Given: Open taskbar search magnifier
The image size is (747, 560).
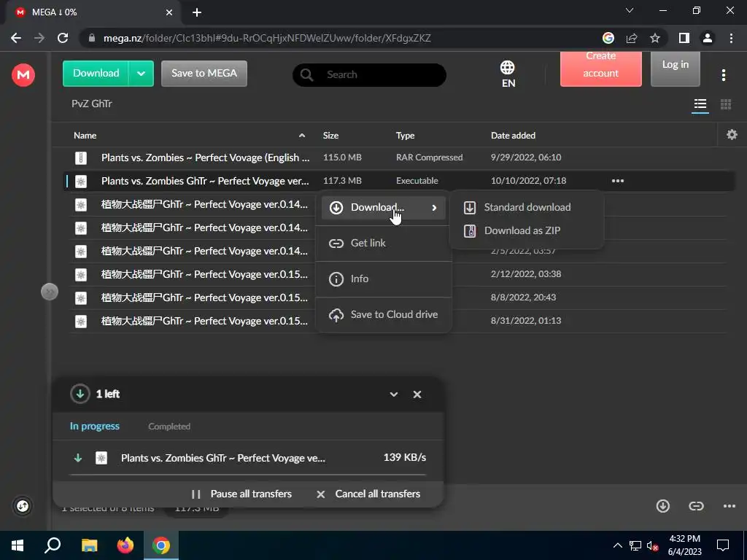Looking at the screenshot, I should [x=53, y=545].
